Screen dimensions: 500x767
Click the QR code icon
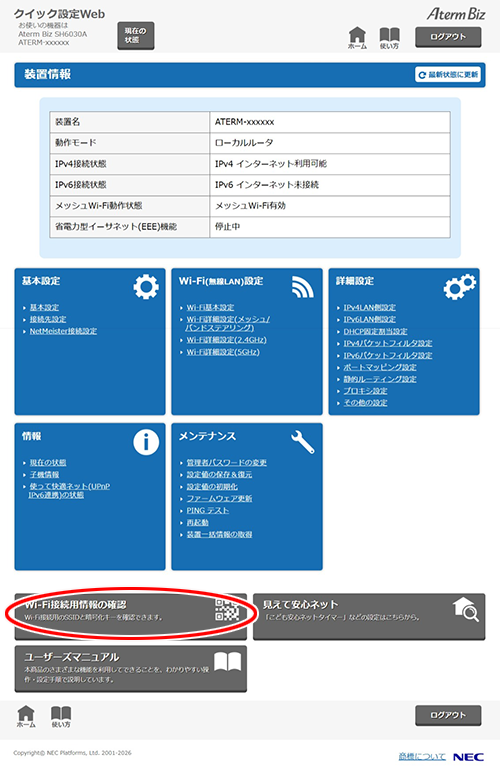[x=227, y=610]
